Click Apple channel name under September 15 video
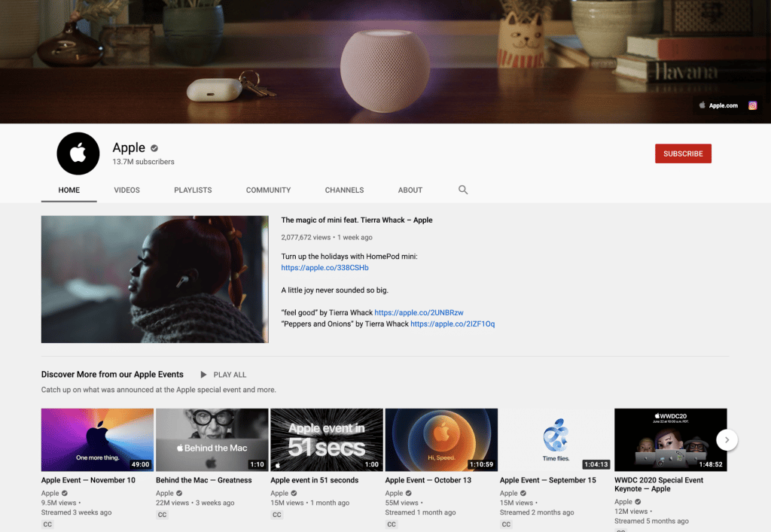The image size is (771, 532). pyautogui.click(x=508, y=493)
